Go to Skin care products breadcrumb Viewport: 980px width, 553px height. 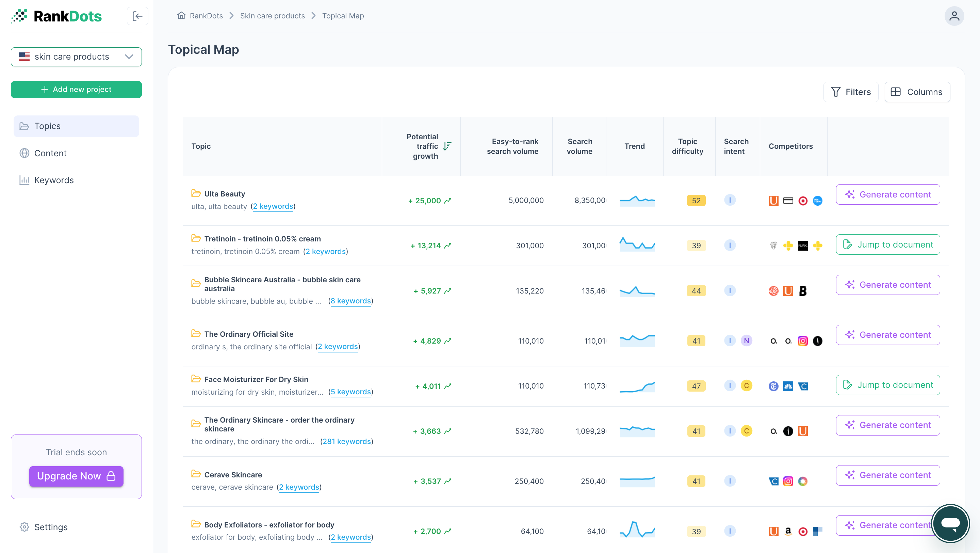pyautogui.click(x=272, y=16)
